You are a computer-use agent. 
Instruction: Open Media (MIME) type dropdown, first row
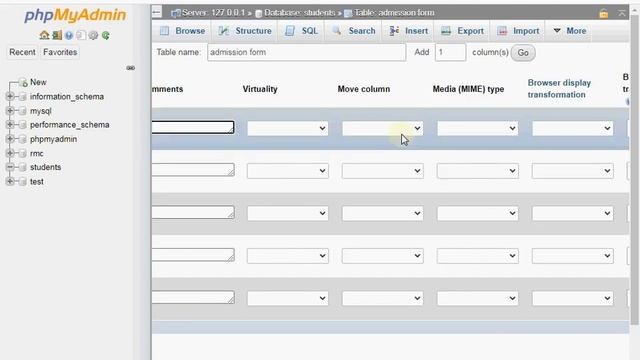click(478, 129)
